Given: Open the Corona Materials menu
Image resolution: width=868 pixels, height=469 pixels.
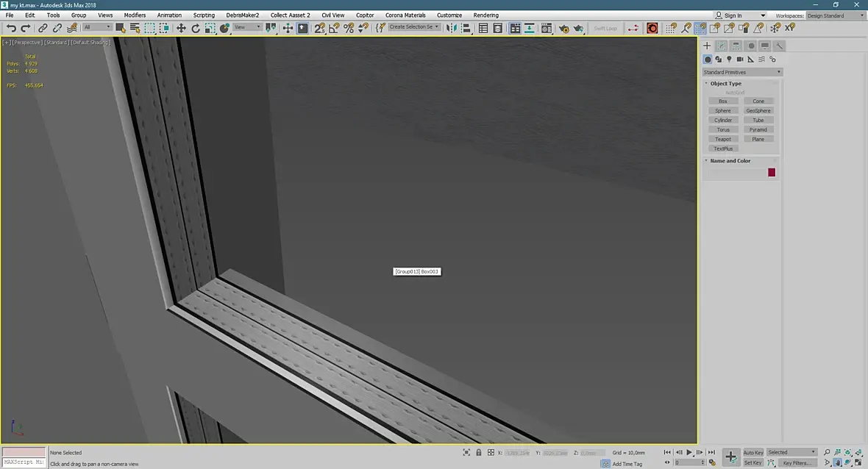Looking at the screenshot, I should [x=405, y=15].
